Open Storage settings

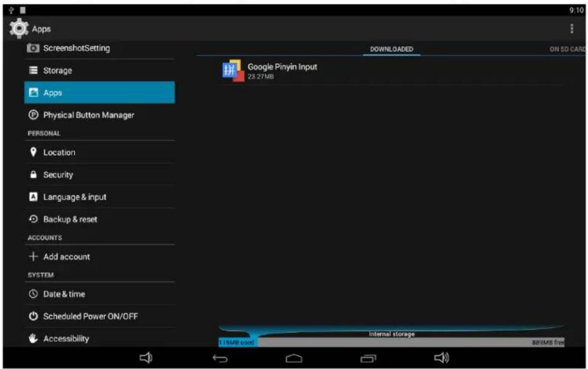(x=100, y=70)
